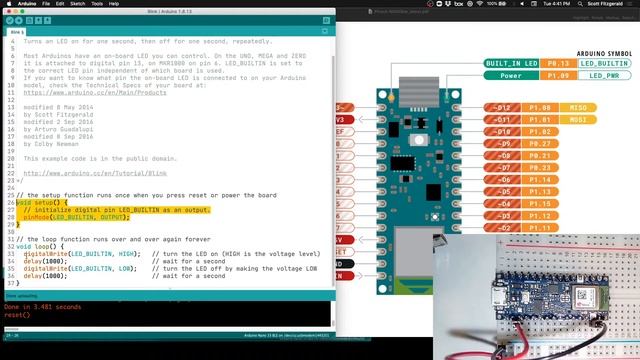Screen dimensions: 640x360
Task: Click the Scott Fitzgerald user name
Action: point(605,4)
